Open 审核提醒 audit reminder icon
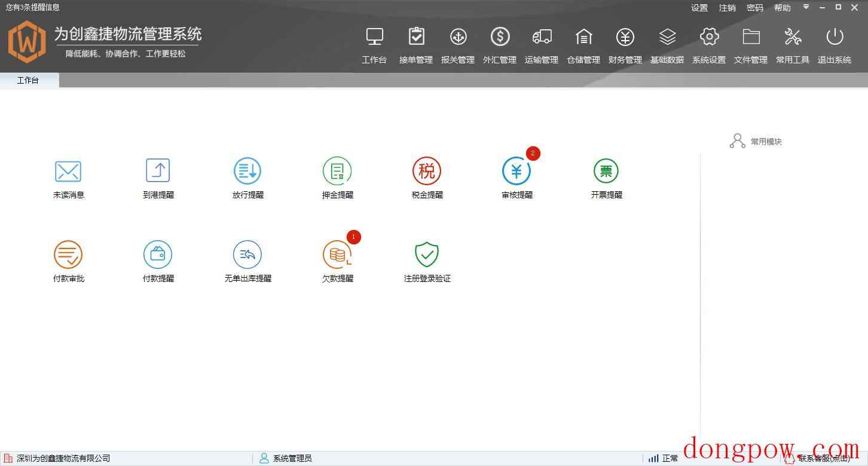868x466 pixels. (x=516, y=171)
